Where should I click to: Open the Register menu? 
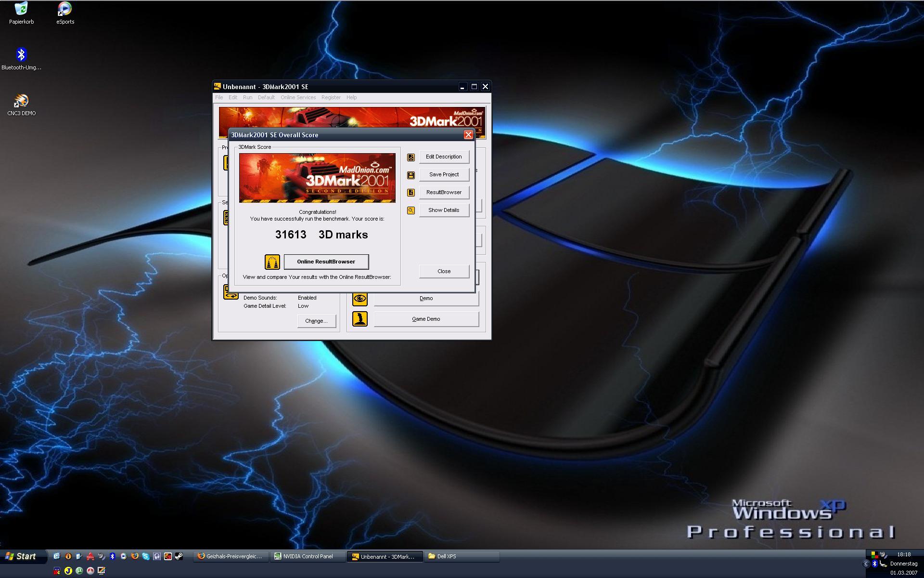331,97
